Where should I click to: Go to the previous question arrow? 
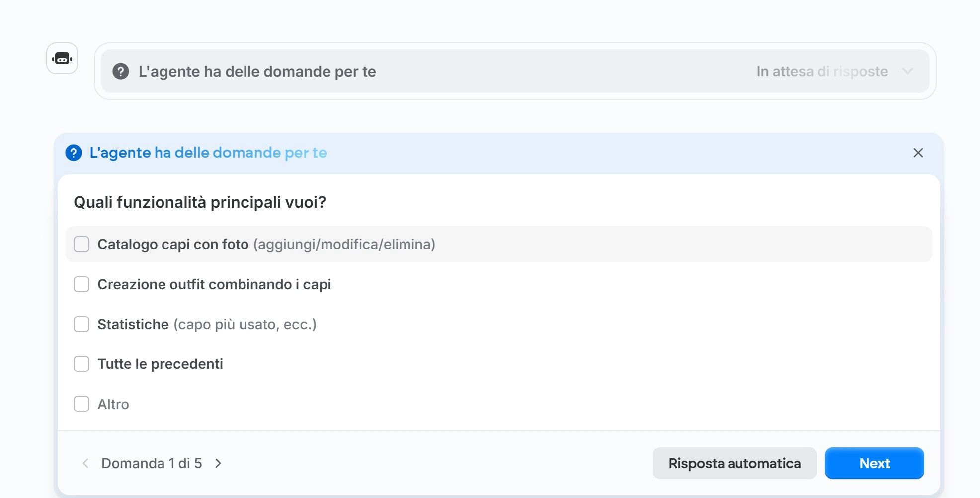[x=85, y=463]
